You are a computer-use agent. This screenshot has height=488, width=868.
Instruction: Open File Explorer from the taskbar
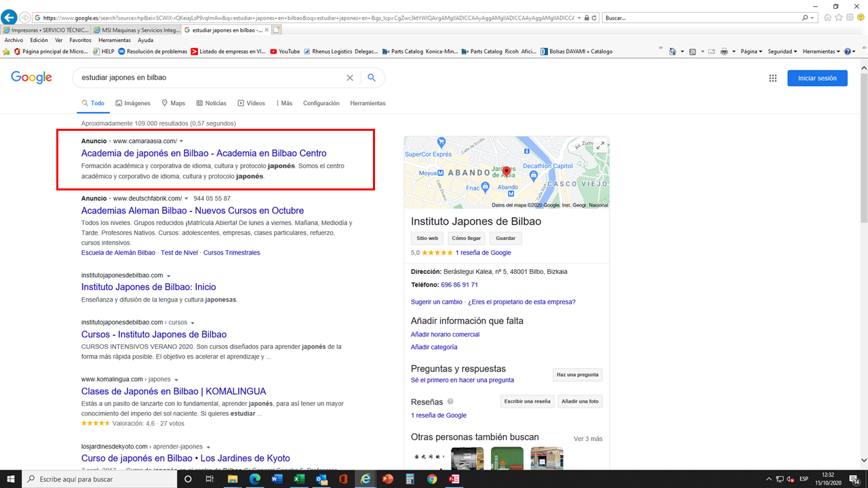233,479
